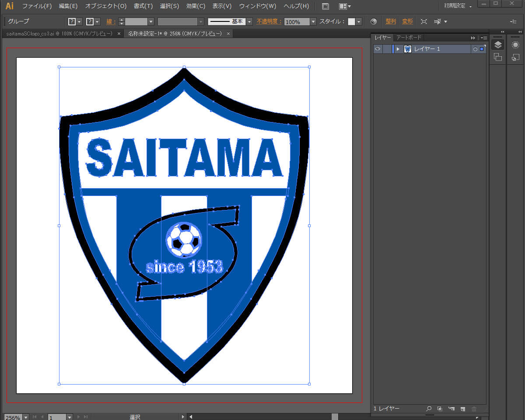Click the stroke weight stepper arrows

click(122, 21)
